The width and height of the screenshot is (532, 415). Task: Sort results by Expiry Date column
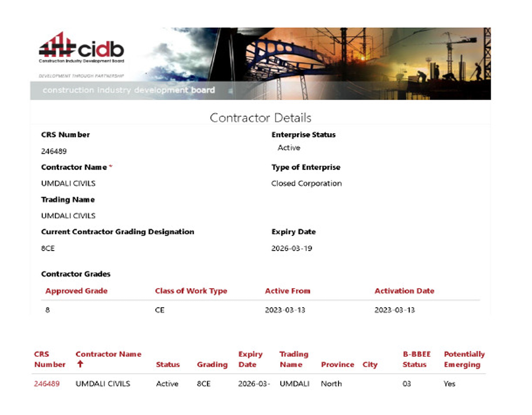click(x=250, y=359)
